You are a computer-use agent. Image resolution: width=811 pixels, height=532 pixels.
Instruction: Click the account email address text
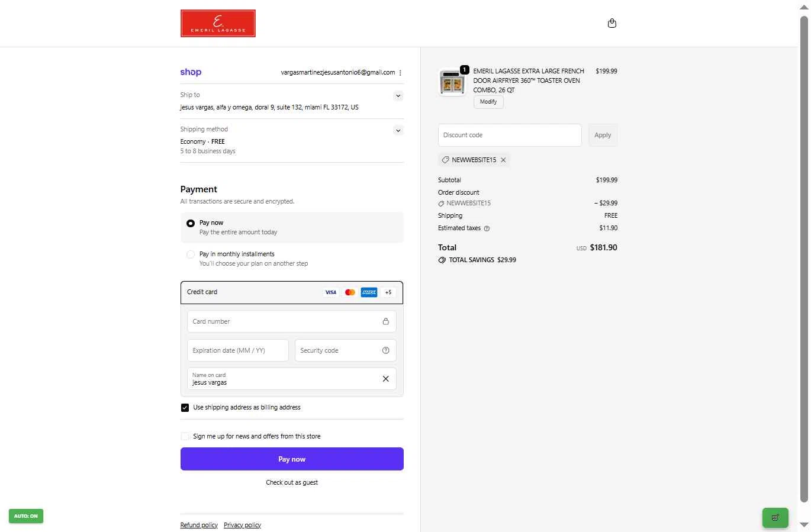(338, 72)
